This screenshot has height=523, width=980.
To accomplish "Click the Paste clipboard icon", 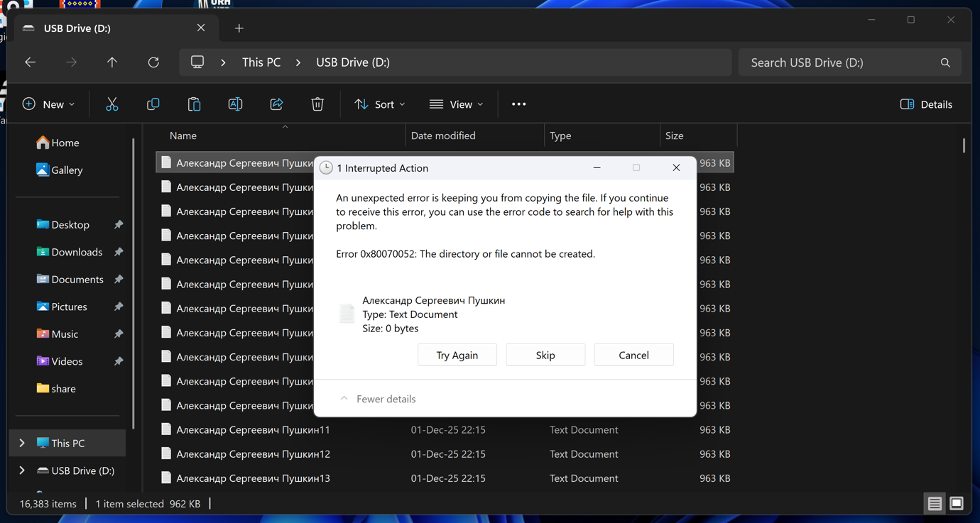I will pyautogui.click(x=194, y=104).
